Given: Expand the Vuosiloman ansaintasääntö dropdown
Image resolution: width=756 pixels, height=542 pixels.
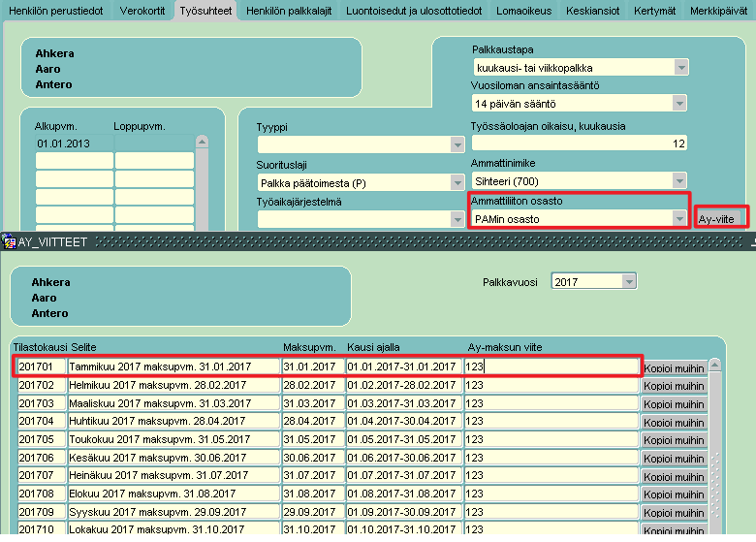Looking at the screenshot, I should (679, 103).
